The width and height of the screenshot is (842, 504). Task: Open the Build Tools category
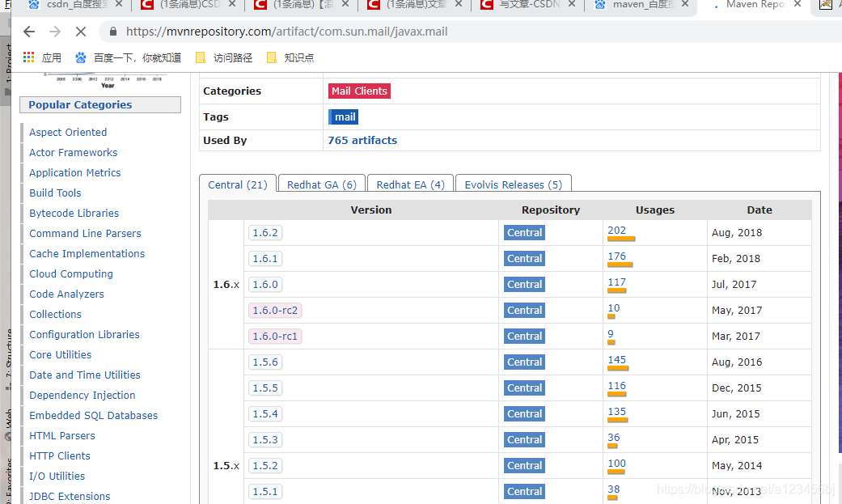click(55, 193)
